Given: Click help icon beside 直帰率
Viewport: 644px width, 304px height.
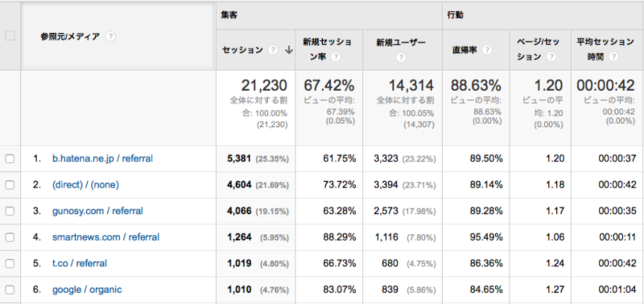Looking at the screenshot, I should [x=487, y=50].
